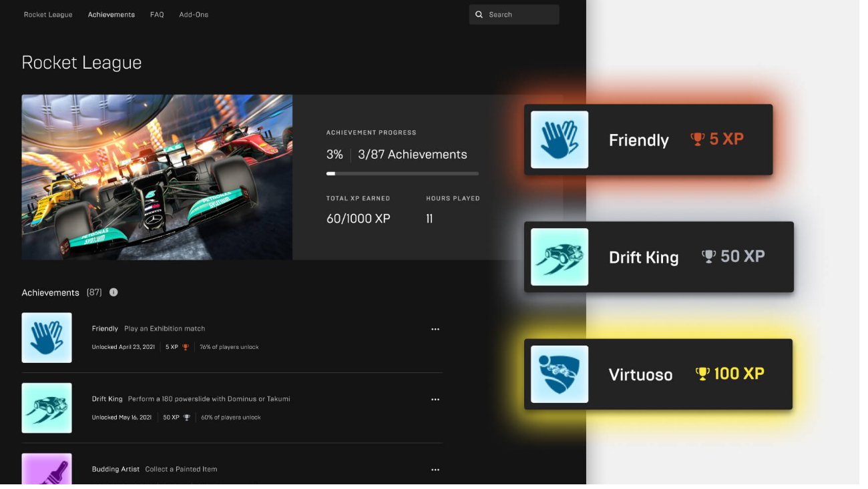The height and width of the screenshot is (489, 868).
Task: Click the shield icon on the Virtuoso card
Action: tap(560, 374)
